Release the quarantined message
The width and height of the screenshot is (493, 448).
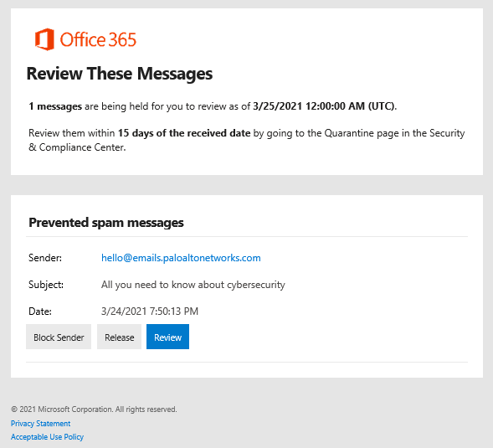pos(119,337)
